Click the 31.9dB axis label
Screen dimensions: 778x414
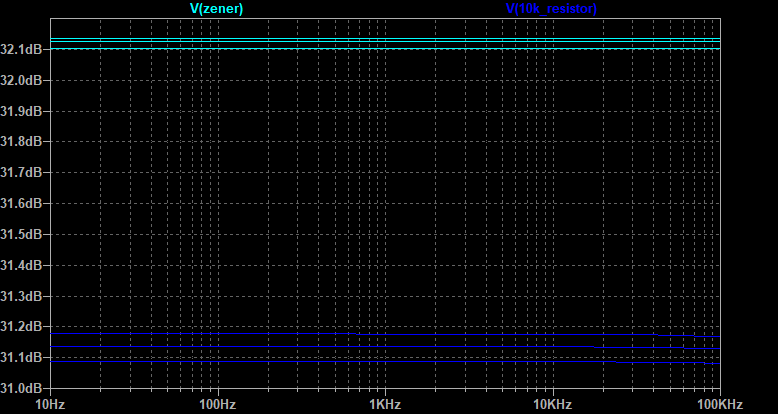pyautogui.click(x=21, y=111)
